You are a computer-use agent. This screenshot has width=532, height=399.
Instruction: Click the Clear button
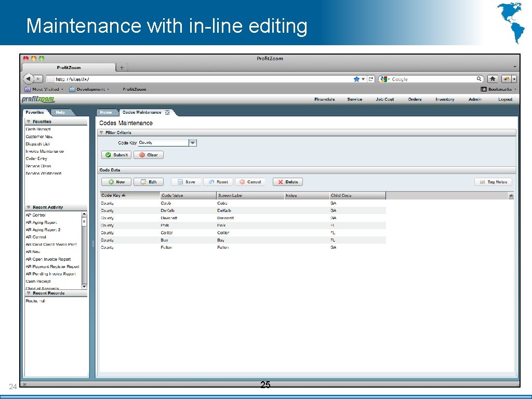point(149,155)
